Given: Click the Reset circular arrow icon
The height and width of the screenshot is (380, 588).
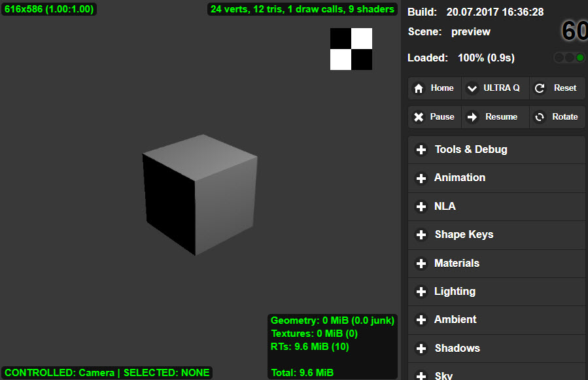Looking at the screenshot, I should click(540, 88).
